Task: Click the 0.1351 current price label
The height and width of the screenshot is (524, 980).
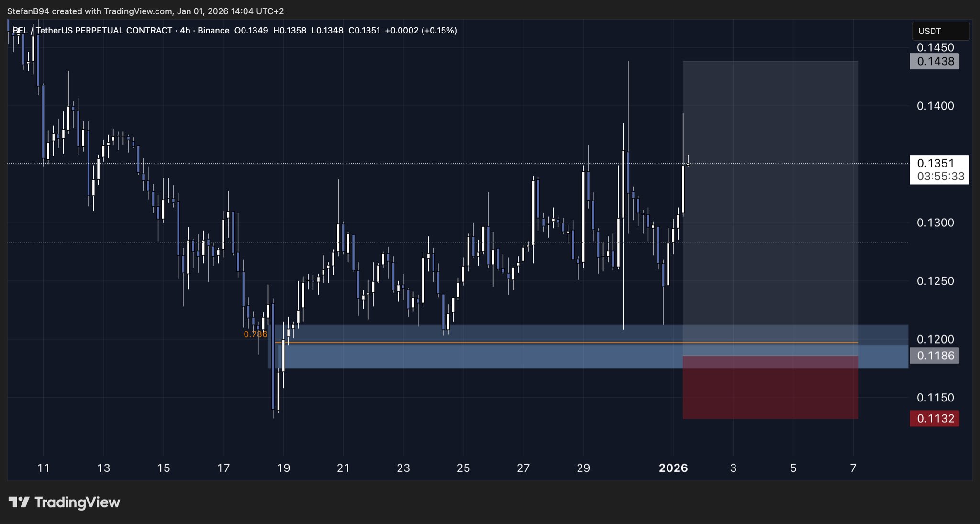Action: (935, 163)
